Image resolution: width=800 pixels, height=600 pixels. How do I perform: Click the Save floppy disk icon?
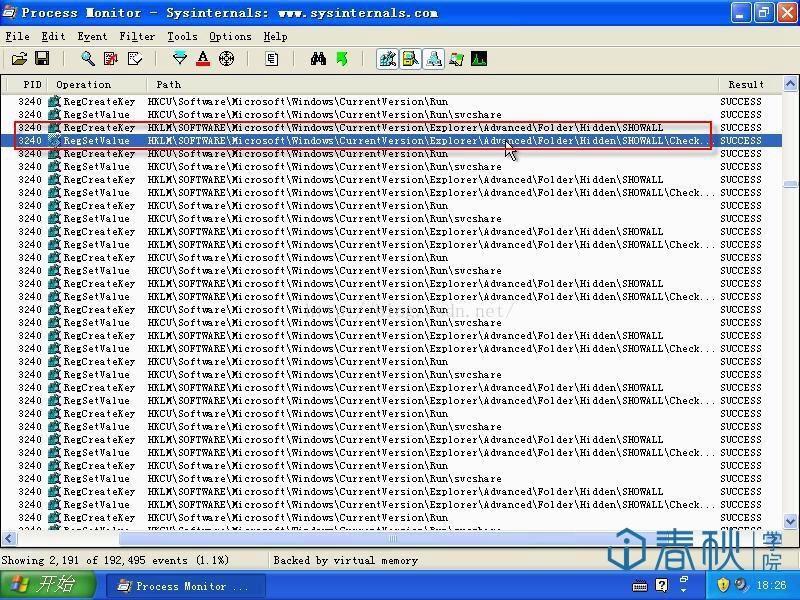(42, 59)
